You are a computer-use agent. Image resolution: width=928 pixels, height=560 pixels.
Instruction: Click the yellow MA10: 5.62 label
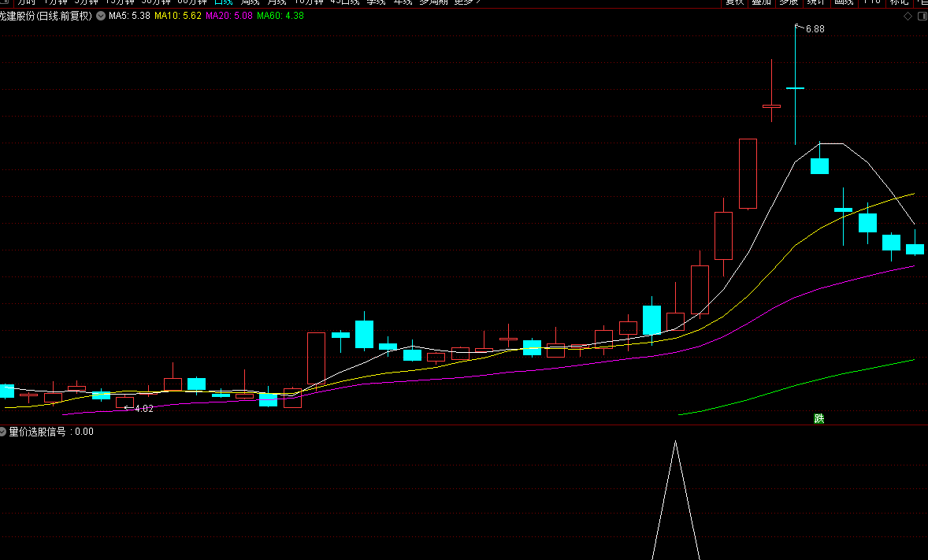point(177,16)
